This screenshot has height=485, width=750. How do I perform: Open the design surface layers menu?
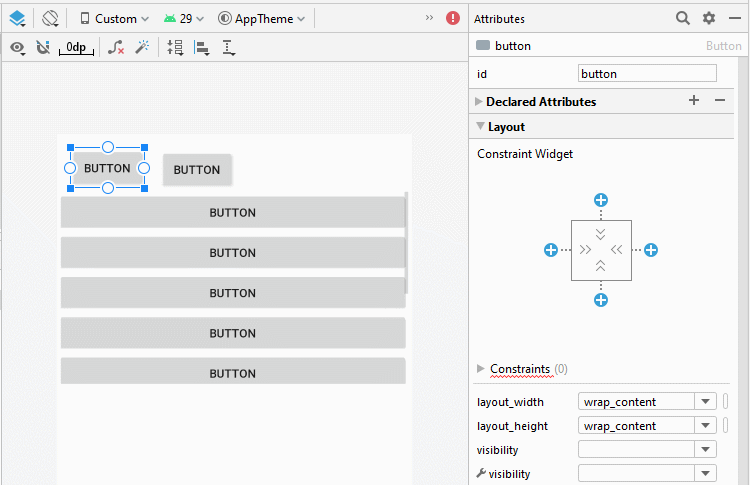(x=17, y=19)
